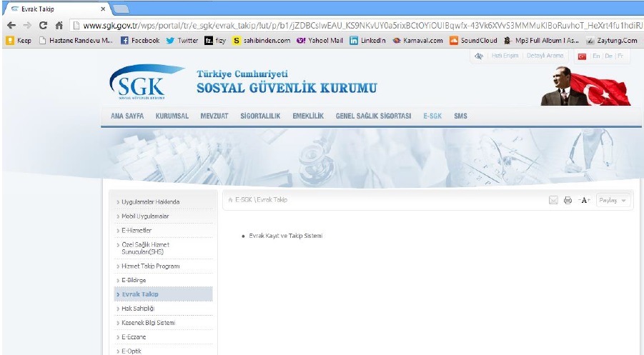Click the Detaylı Arama link
This screenshot has width=644, height=355.
(x=545, y=56)
